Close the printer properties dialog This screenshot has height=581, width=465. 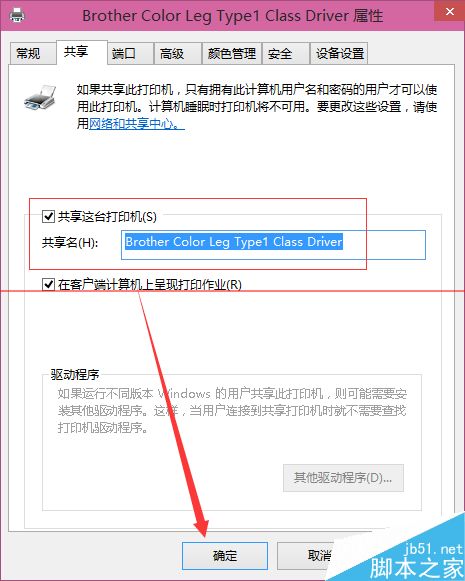[x=449, y=11]
